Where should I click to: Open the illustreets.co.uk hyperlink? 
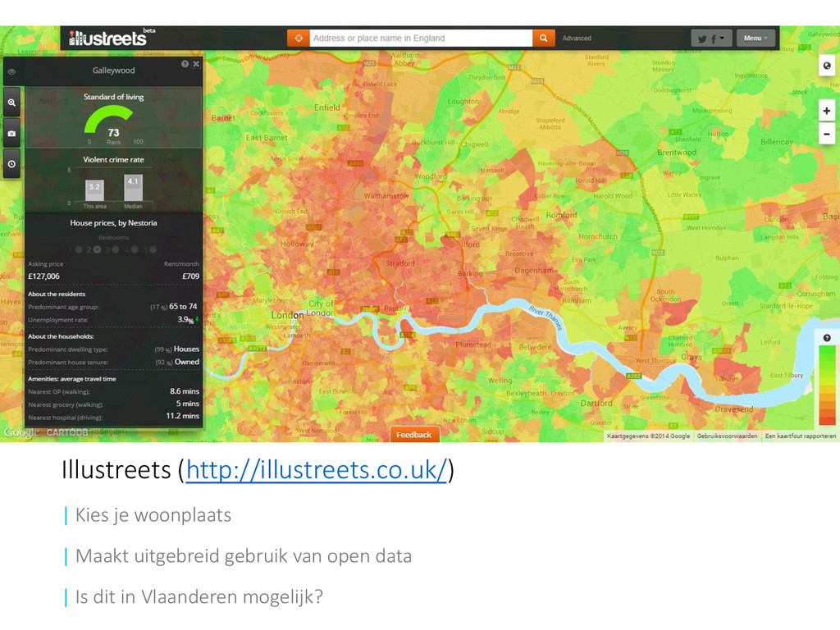(316, 470)
